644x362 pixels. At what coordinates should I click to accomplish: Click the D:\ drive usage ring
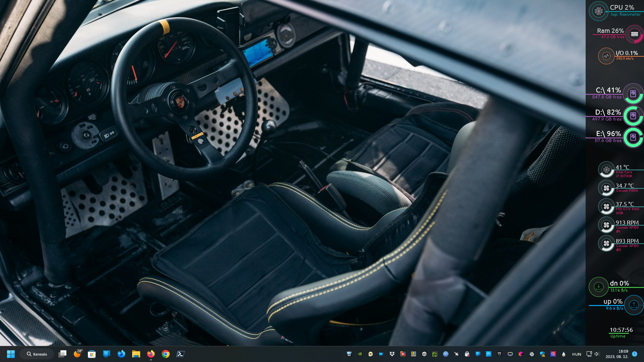pos(633,116)
